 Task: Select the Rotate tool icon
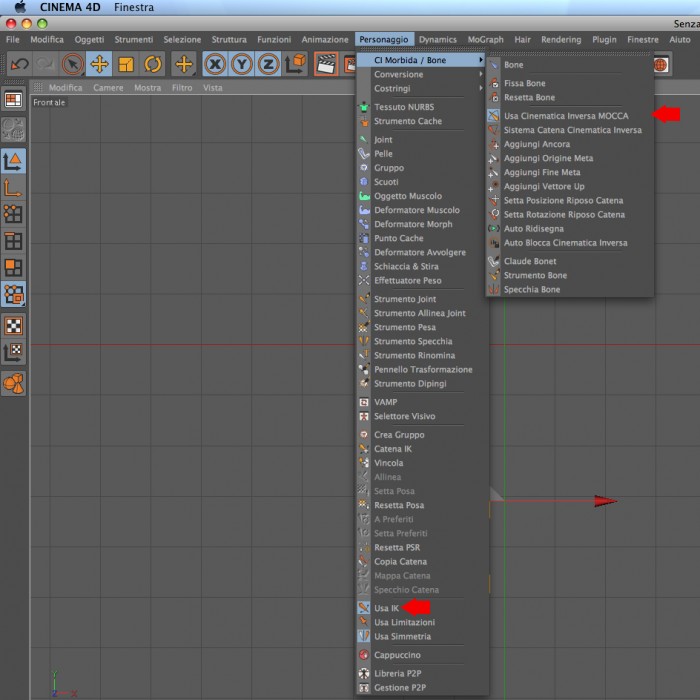[x=153, y=64]
